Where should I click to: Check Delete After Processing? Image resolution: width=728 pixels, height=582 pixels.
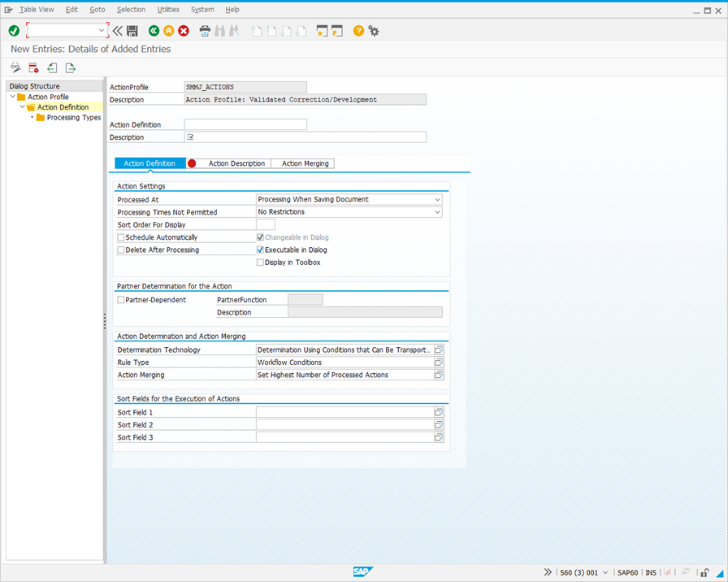tap(120, 250)
